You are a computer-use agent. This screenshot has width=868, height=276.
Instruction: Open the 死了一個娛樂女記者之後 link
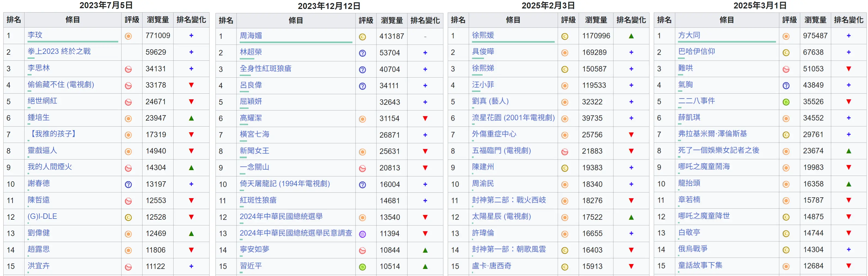719,150
